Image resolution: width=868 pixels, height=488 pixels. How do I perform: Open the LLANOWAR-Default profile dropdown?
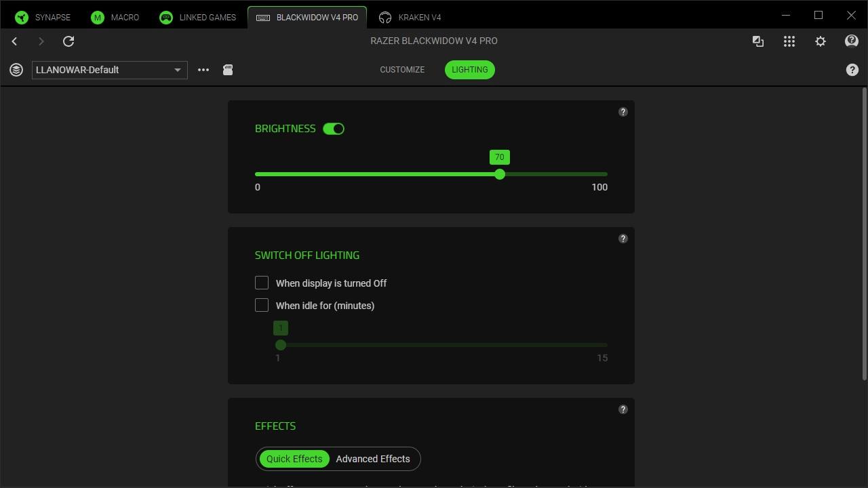tap(110, 70)
